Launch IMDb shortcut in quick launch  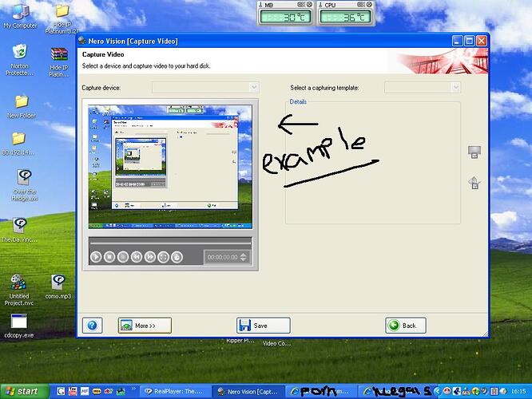[x=97, y=392]
